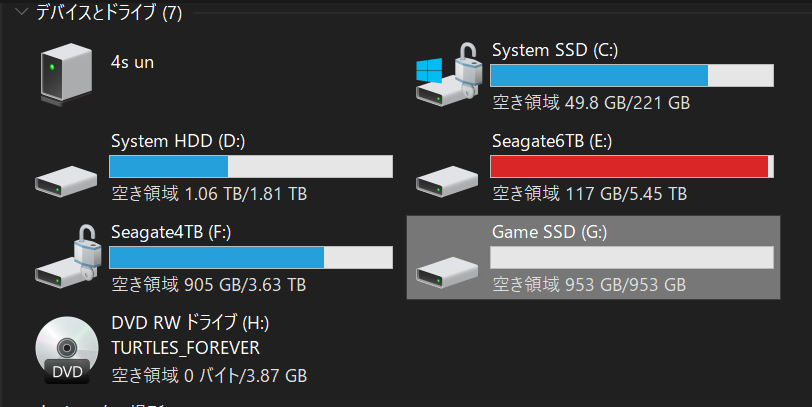The height and width of the screenshot is (407, 812).
Task: Click the red Seagate6TB usage bar
Action: pyautogui.click(x=632, y=167)
